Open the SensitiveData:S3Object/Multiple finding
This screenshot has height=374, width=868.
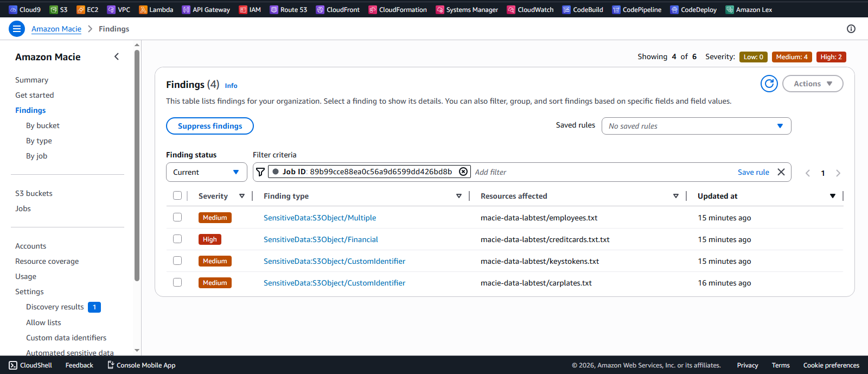(x=320, y=218)
